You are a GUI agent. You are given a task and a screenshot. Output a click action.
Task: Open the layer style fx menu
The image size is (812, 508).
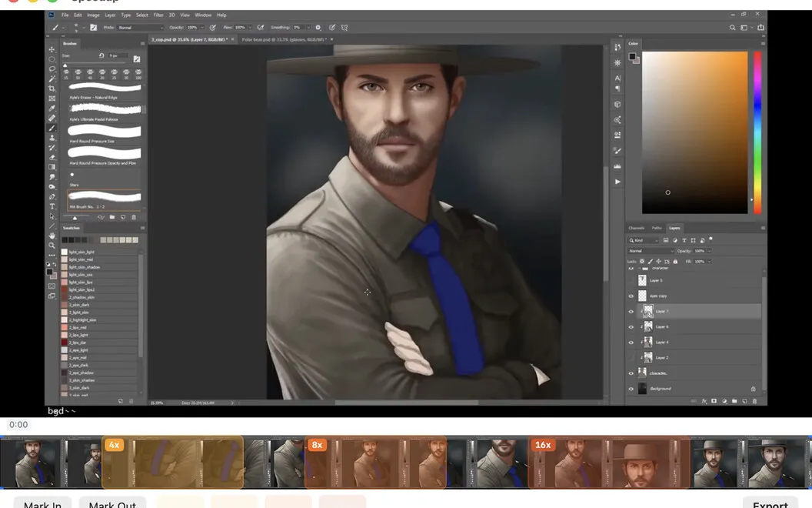pos(704,401)
